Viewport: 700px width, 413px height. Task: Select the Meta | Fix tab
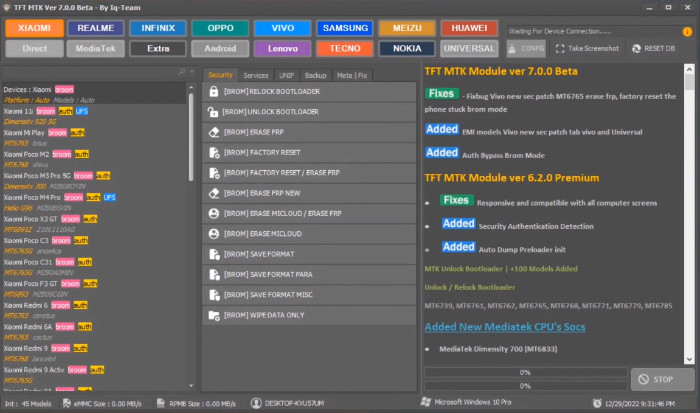(x=352, y=75)
